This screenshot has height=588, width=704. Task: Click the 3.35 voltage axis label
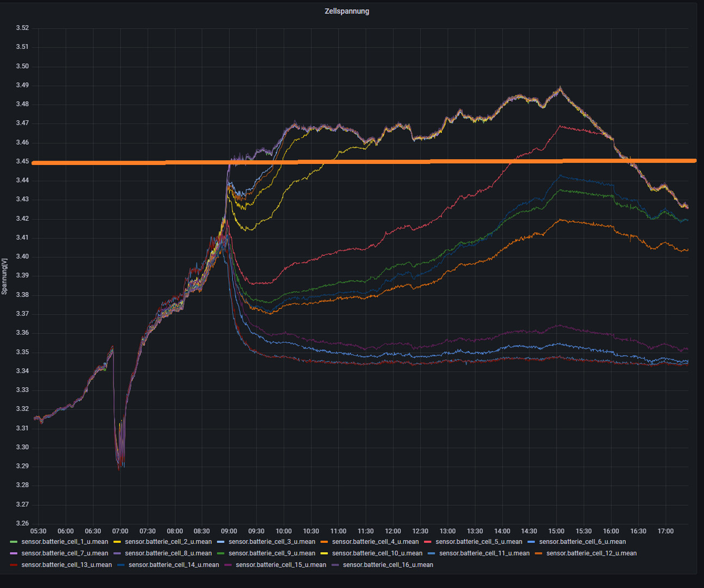[x=22, y=352]
